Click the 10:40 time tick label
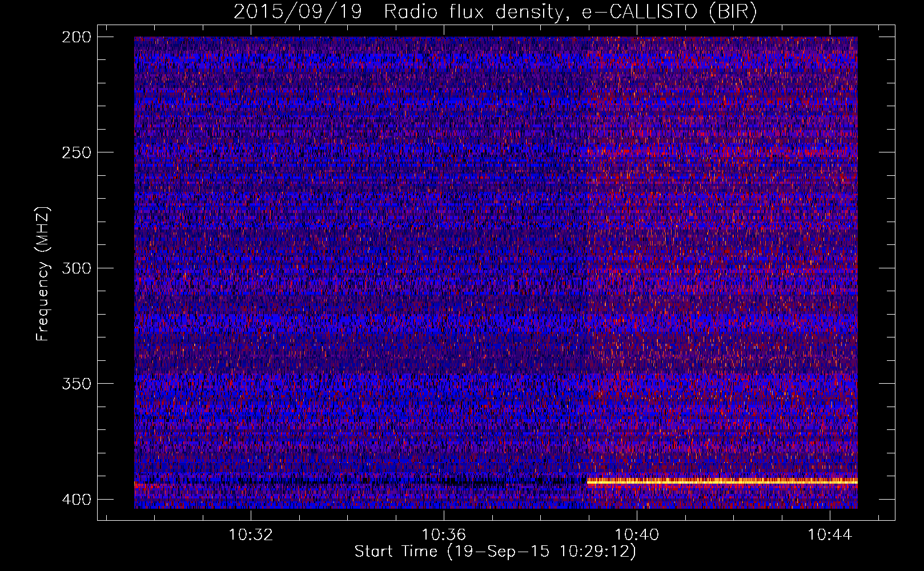This screenshot has height=571, width=924. pyautogui.click(x=637, y=534)
